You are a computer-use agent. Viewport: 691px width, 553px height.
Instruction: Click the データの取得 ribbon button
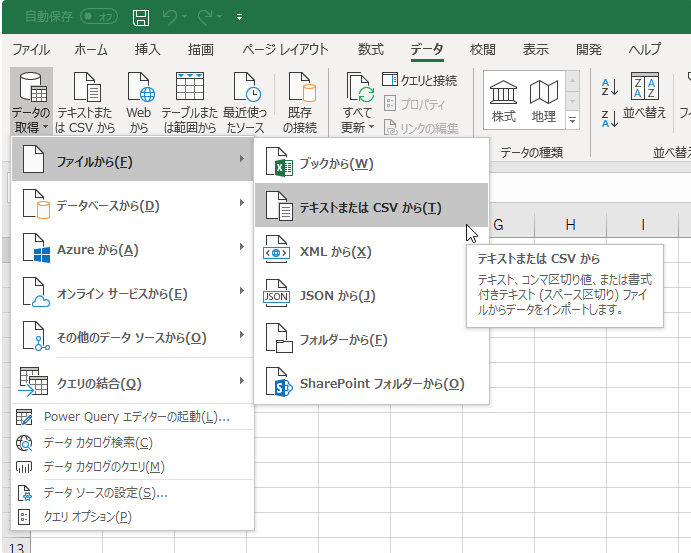(x=31, y=102)
